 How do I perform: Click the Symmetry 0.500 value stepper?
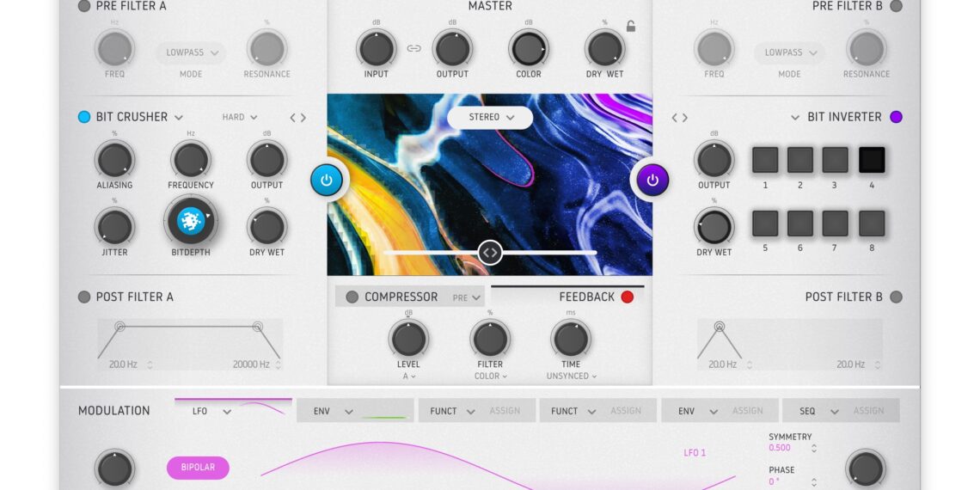pyautogui.click(x=814, y=448)
